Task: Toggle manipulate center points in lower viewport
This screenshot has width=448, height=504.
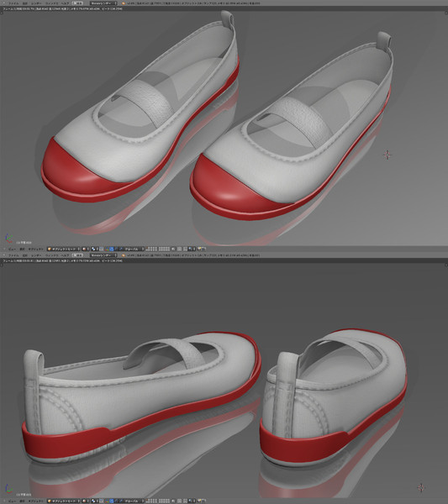Action: (x=102, y=501)
